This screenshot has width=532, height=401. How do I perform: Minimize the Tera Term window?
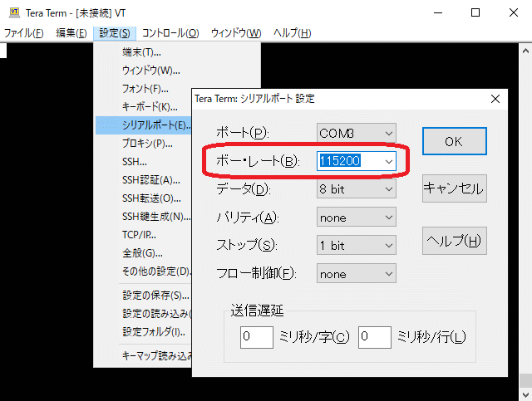coord(438,13)
